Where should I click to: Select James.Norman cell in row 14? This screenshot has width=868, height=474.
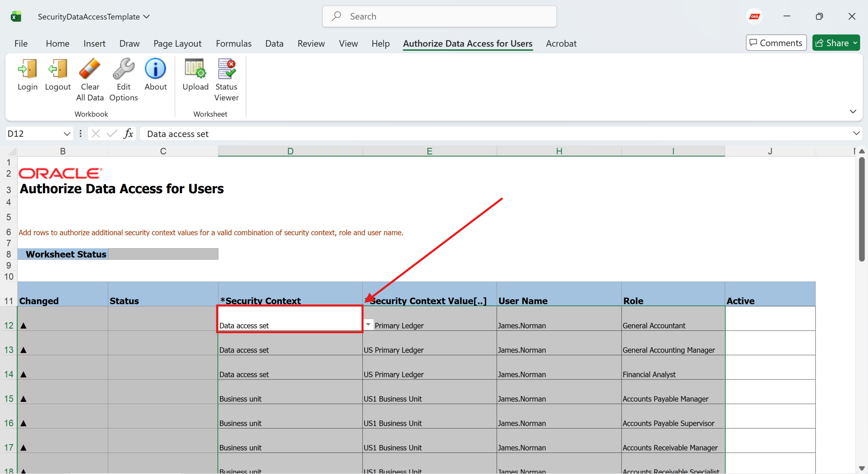point(559,368)
